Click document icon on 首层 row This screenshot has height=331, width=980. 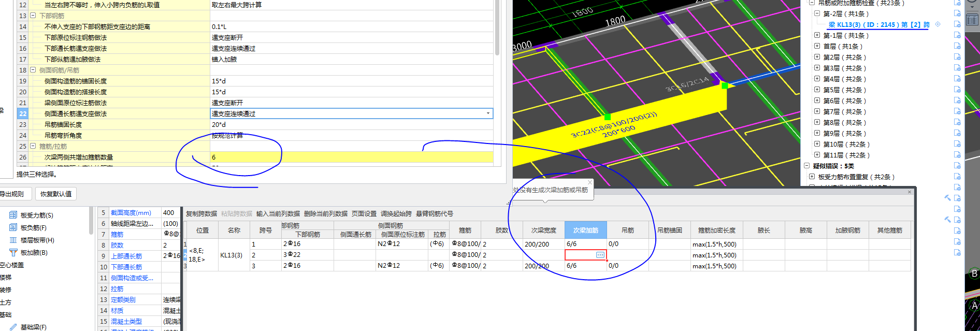(957, 46)
